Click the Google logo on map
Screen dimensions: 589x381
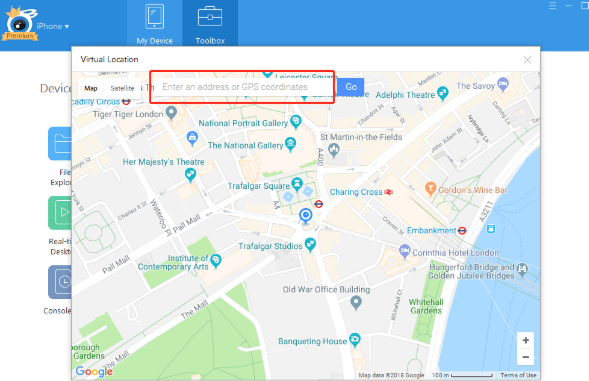(x=94, y=371)
